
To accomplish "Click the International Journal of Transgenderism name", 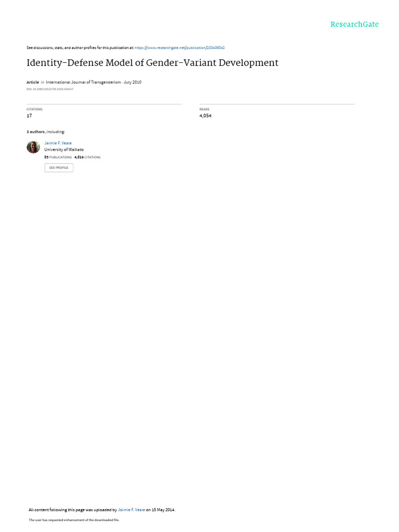I will [x=83, y=82].
